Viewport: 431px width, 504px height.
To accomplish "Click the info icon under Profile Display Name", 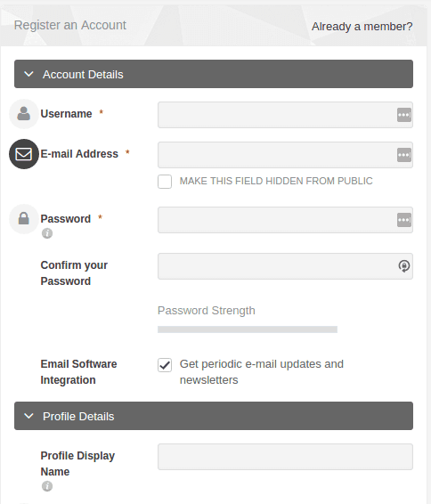I will tap(47, 486).
